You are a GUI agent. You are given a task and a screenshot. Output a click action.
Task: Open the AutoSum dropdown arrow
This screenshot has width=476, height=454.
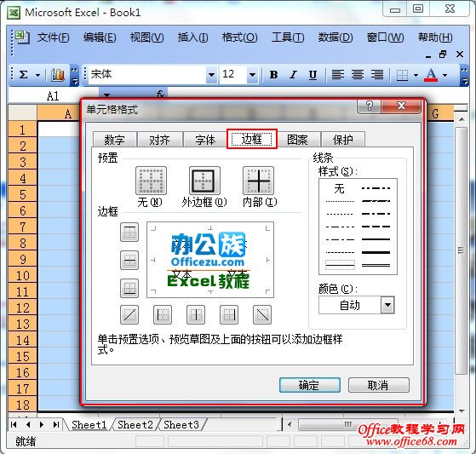tap(37, 75)
